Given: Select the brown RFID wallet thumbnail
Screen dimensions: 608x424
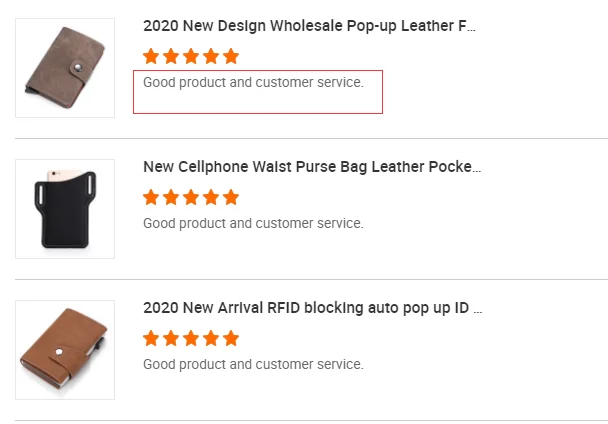Looking at the screenshot, I should click(x=64, y=350).
